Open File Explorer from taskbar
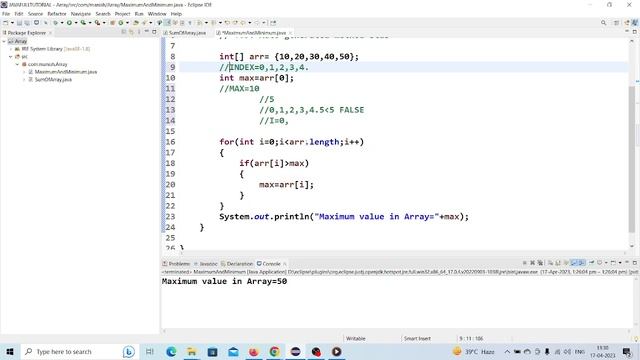The height and width of the screenshot is (360, 640). [x=191, y=351]
